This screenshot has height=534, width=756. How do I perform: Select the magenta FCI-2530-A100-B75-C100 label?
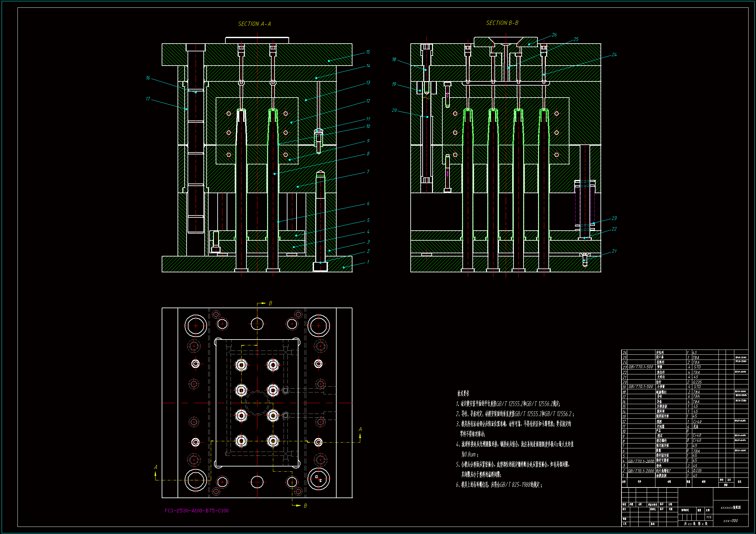click(197, 511)
